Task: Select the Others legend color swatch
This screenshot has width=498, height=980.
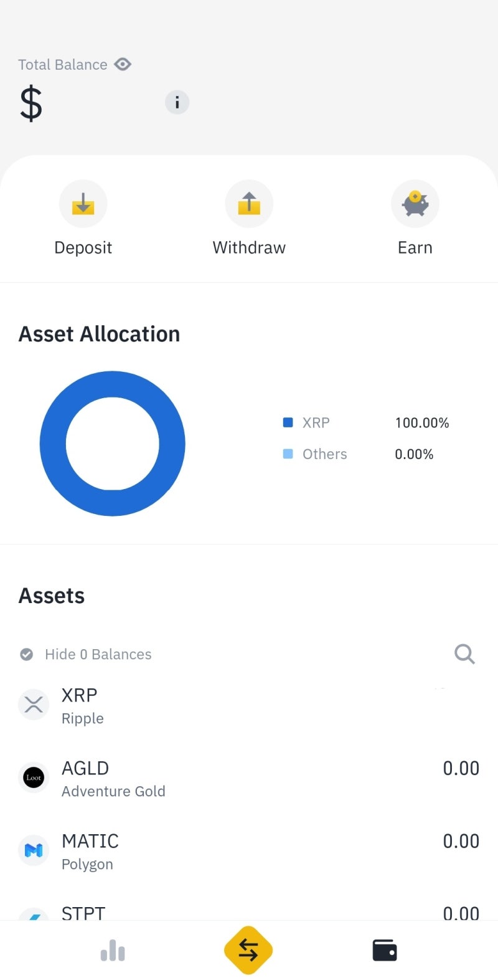Action: [x=288, y=454]
